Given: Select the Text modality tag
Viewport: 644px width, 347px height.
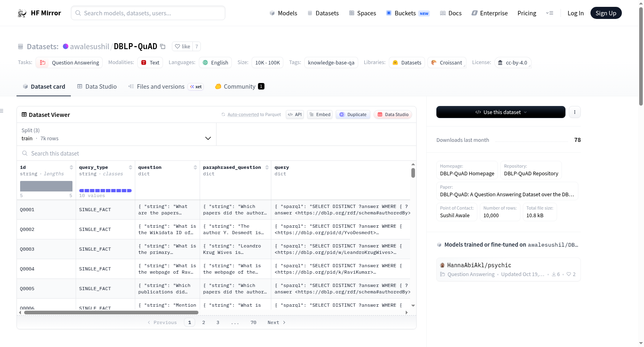Looking at the screenshot, I should (x=150, y=62).
